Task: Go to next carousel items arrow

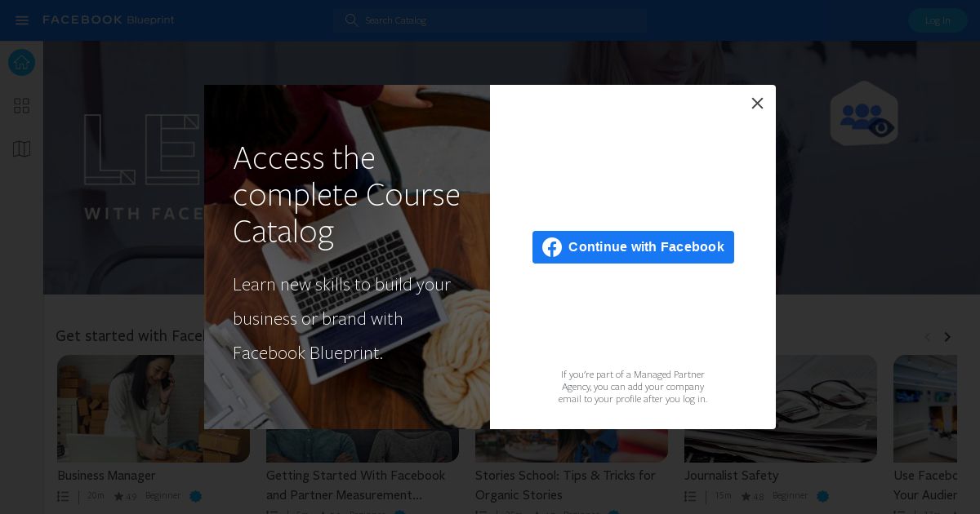Action: [x=947, y=337]
